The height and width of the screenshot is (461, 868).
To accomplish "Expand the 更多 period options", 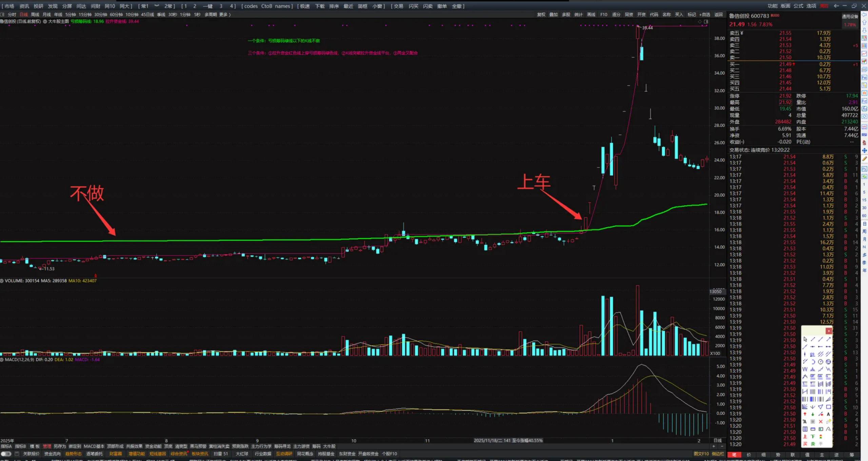I will [225, 15].
